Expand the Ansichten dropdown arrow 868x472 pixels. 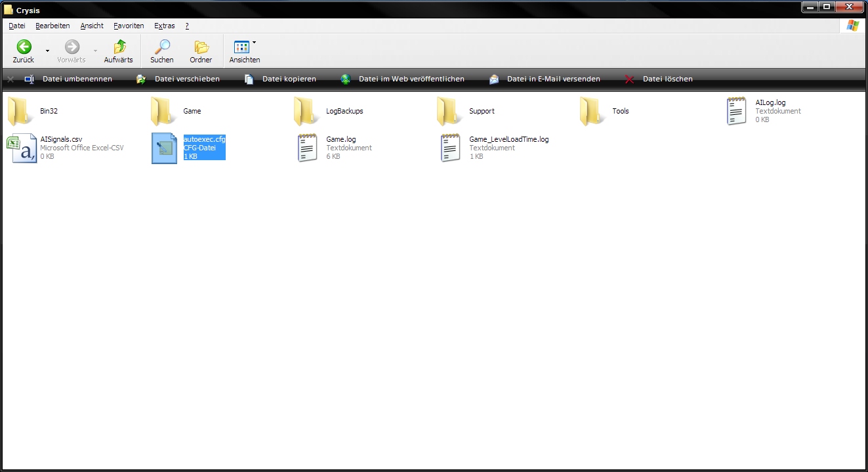point(255,43)
